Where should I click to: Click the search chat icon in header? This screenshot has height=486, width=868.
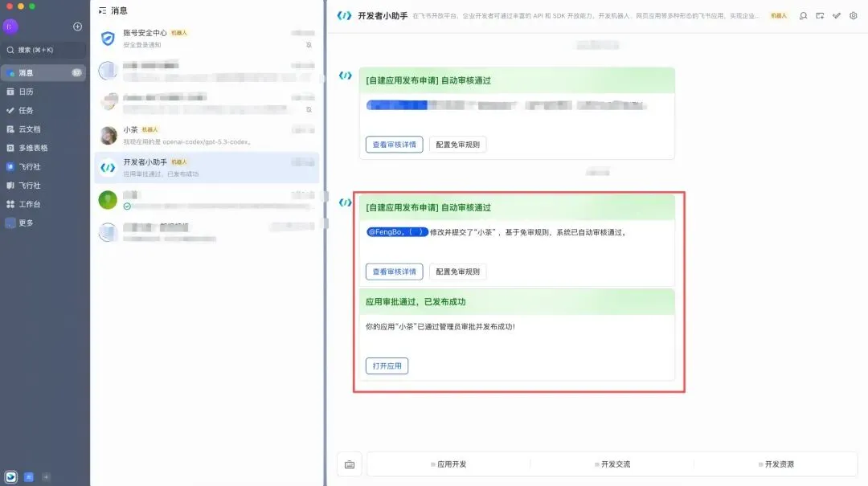(x=803, y=15)
